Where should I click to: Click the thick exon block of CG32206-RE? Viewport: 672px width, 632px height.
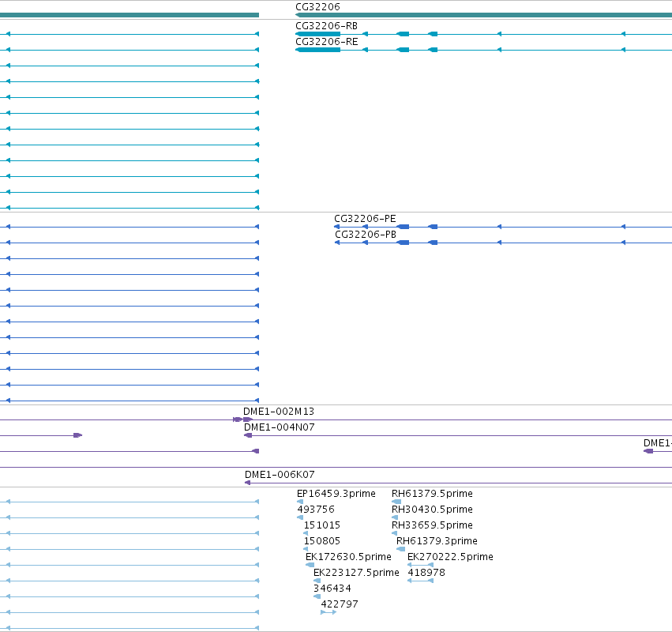pos(317,50)
